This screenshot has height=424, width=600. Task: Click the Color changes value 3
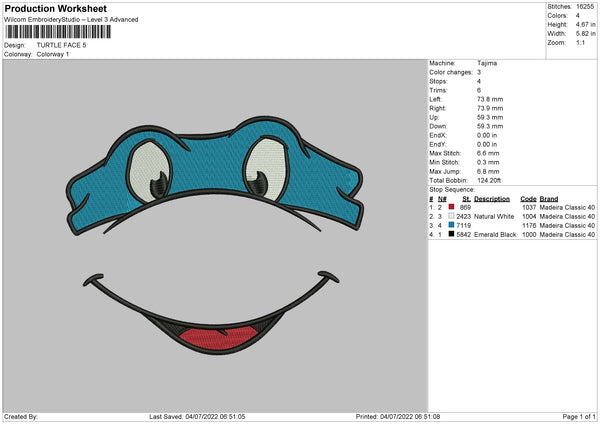[479, 72]
